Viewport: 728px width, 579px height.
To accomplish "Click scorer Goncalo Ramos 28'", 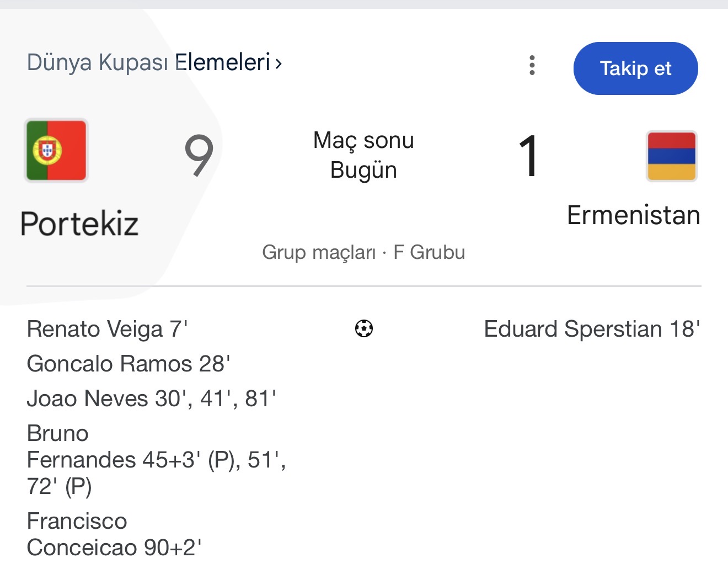I will pyautogui.click(x=129, y=364).
